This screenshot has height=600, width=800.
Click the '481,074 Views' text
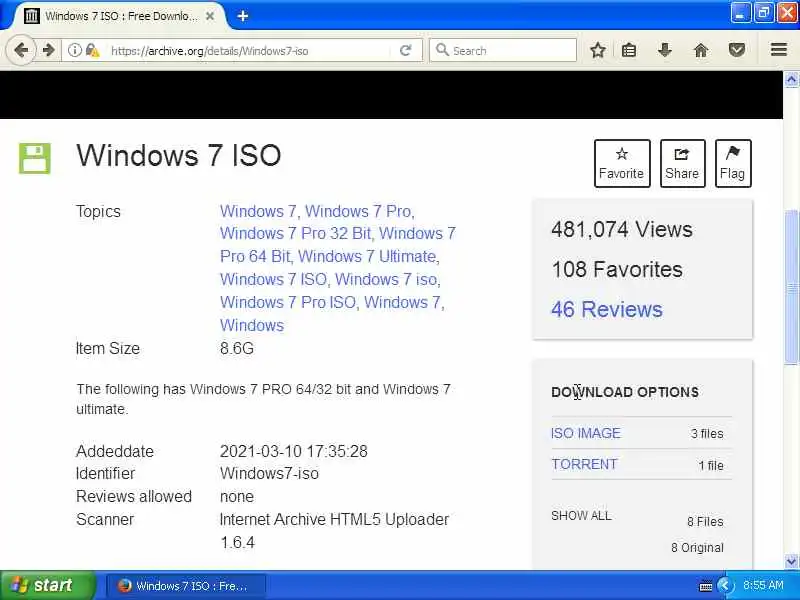[621, 229]
